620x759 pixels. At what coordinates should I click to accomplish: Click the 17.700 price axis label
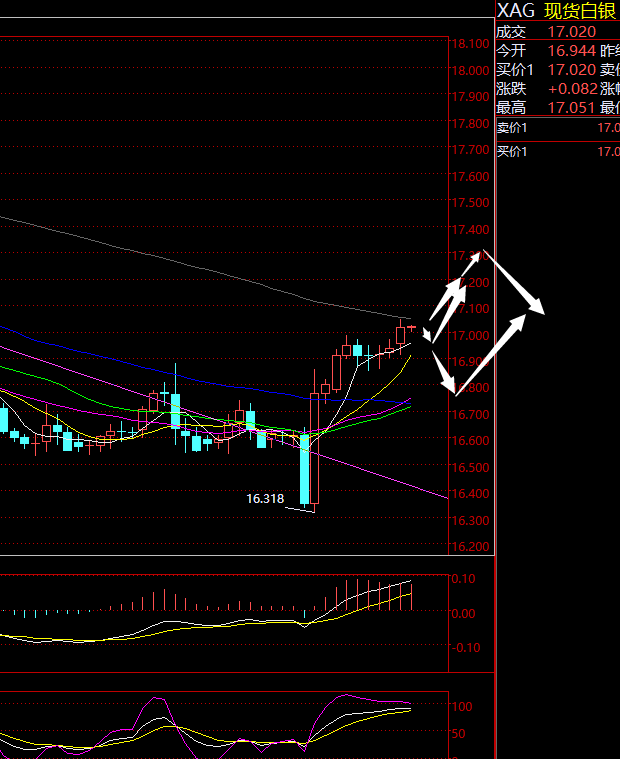(470, 150)
